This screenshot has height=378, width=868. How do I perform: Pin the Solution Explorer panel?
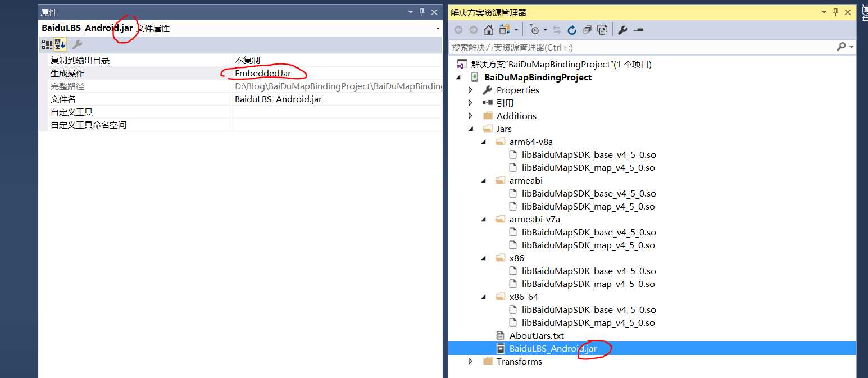click(x=836, y=12)
